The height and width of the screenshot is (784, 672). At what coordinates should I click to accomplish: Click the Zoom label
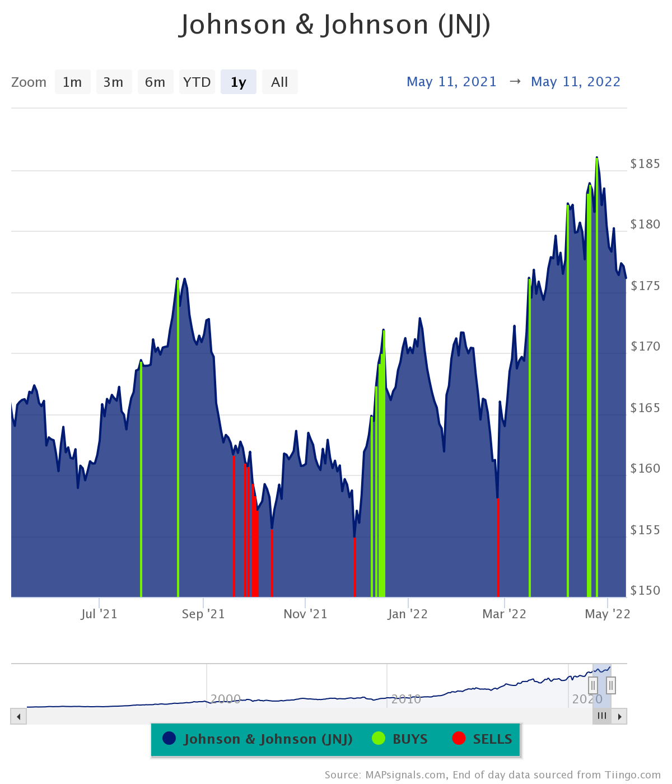[29, 82]
